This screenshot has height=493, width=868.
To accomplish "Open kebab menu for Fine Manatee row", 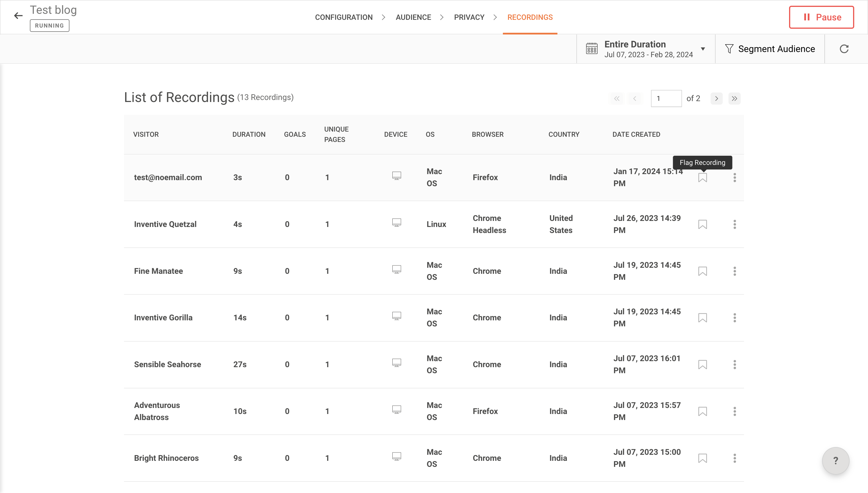I will tap(734, 271).
